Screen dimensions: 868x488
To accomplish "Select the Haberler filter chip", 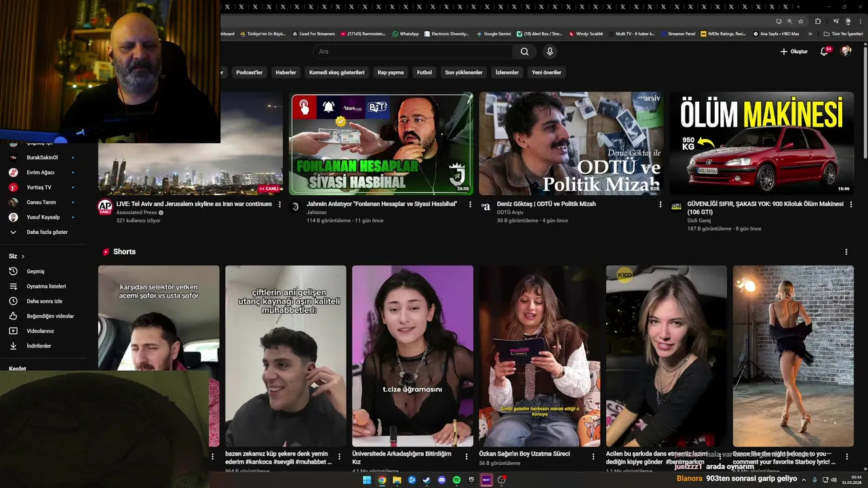I will (285, 73).
